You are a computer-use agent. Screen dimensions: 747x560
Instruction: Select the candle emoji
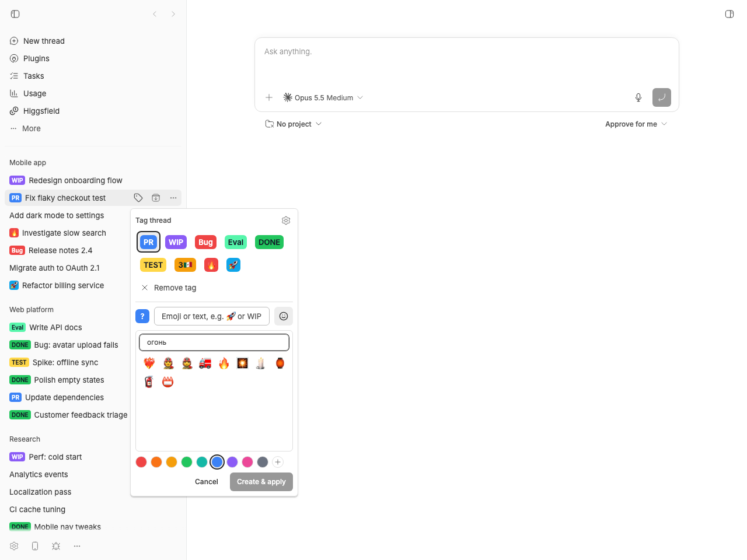click(261, 363)
